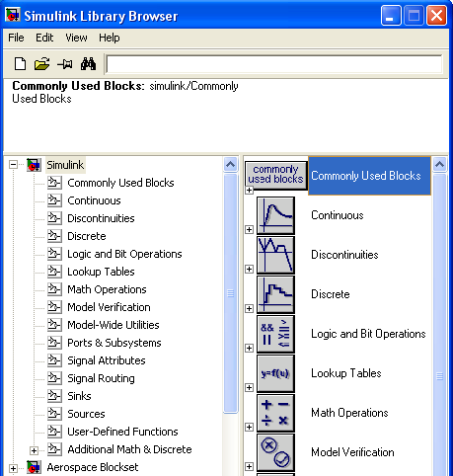453x476 pixels.
Task: Select Sources in the tree
Action: pos(86,414)
